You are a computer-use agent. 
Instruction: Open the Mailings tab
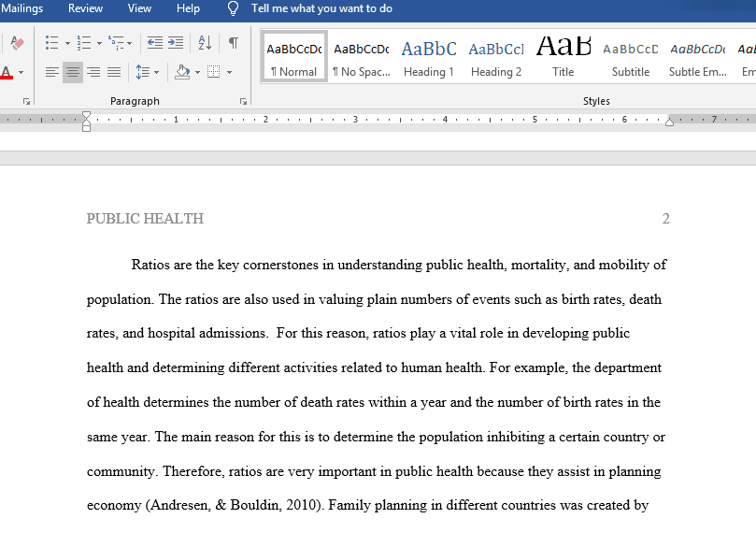click(21, 8)
